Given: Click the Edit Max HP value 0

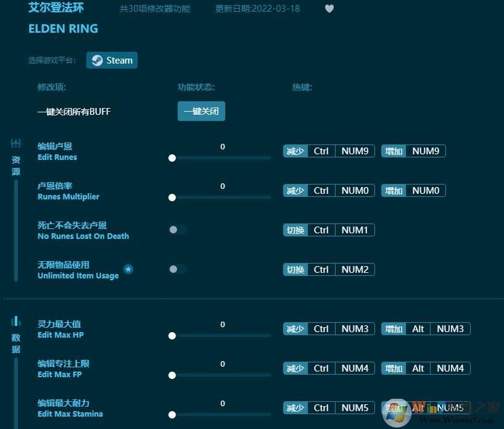Looking at the screenshot, I should (223, 325).
